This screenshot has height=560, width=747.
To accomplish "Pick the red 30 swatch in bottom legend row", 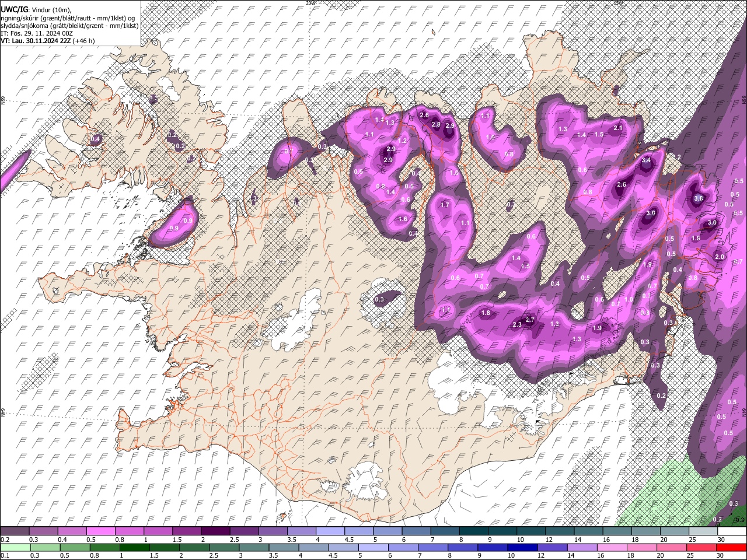I will (732, 547).
